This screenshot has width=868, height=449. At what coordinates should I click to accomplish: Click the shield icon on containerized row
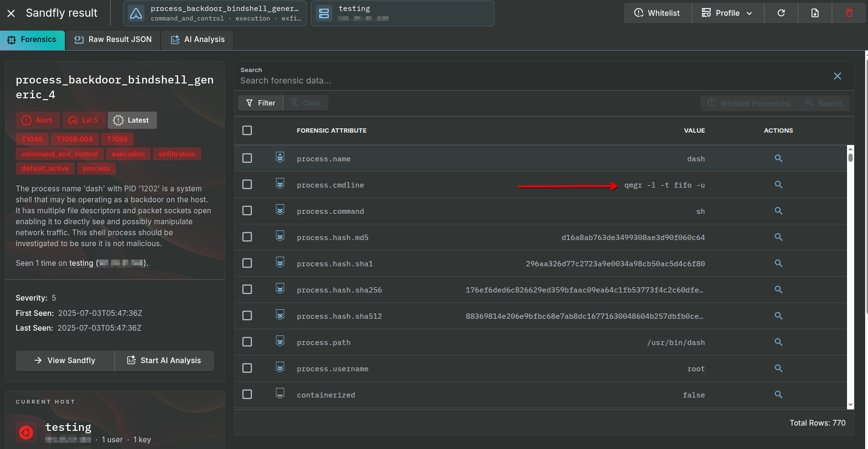pos(280,393)
